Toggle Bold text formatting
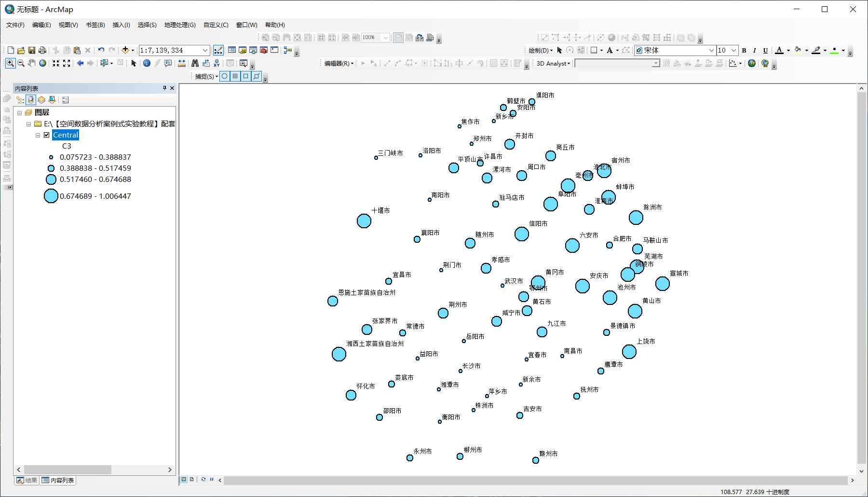 pyautogui.click(x=744, y=50)
